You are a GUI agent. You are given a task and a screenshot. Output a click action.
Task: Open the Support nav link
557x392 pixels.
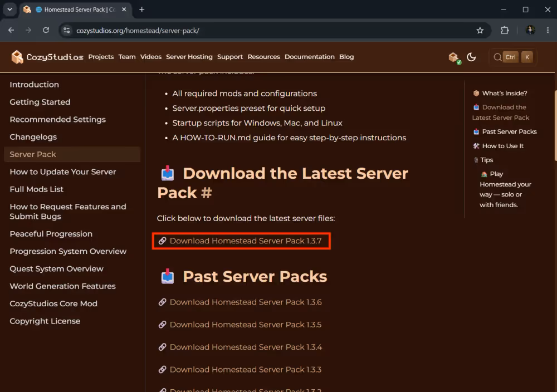pos(230,57)
